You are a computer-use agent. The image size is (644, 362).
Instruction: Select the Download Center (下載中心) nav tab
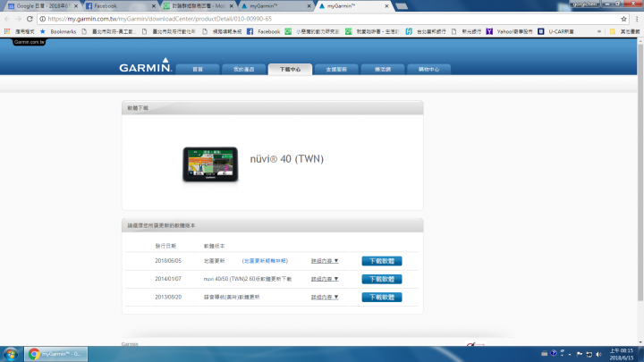pyautogui.click(x=290, y=70)
